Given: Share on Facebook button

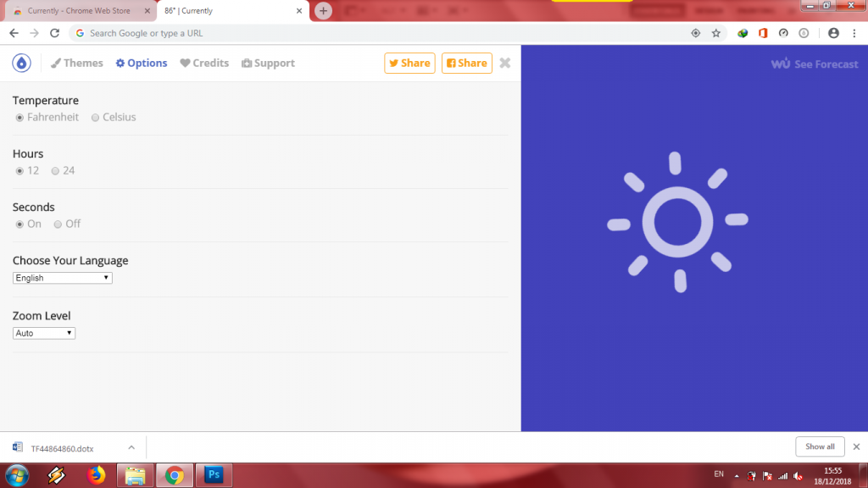Looking at the screenshot, I should 467,63.
